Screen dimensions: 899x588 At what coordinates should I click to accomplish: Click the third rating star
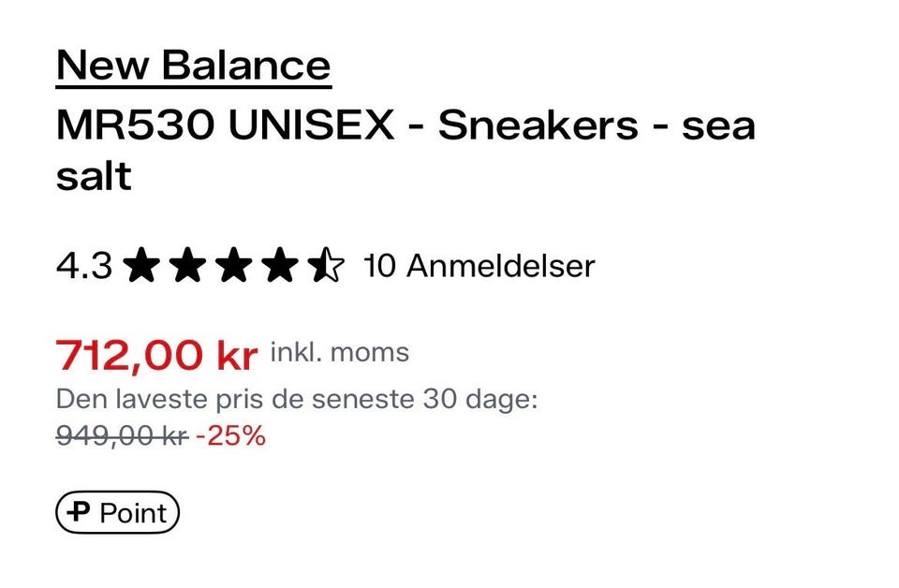234,266
